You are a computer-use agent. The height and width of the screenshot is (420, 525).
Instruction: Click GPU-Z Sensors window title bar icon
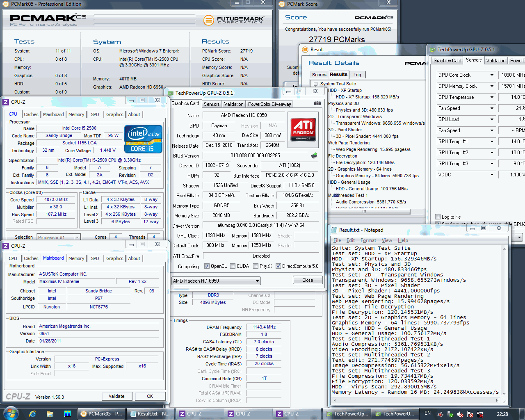point(432,50)
